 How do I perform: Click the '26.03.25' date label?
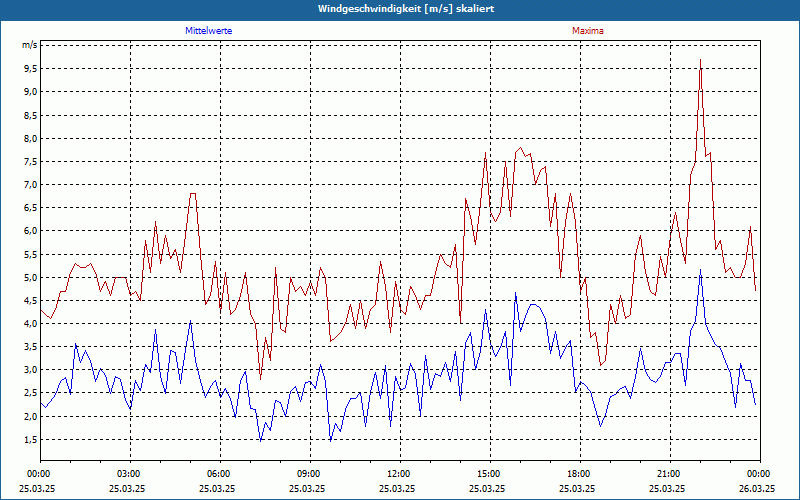pos(757,488)
